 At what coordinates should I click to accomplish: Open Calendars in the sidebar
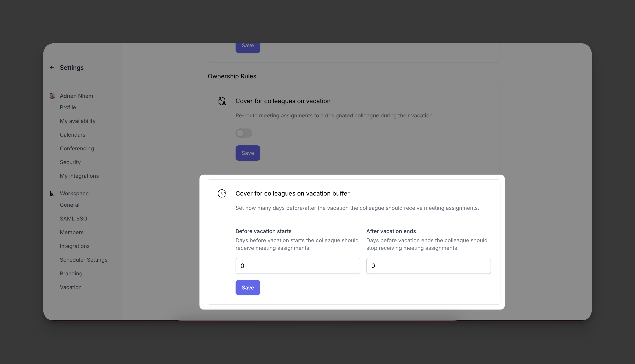point(72,135)
